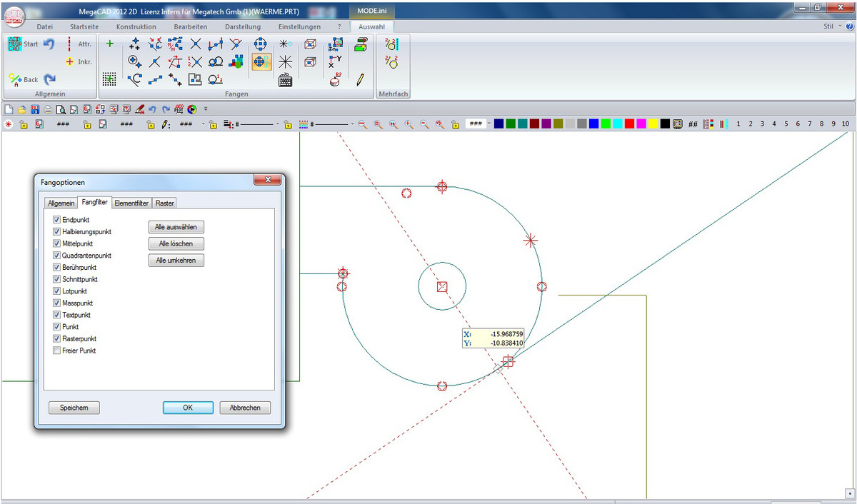Open the dropdown beside the ### color field
The width and height of the screenshot is (857, 504).
(489, 124)
